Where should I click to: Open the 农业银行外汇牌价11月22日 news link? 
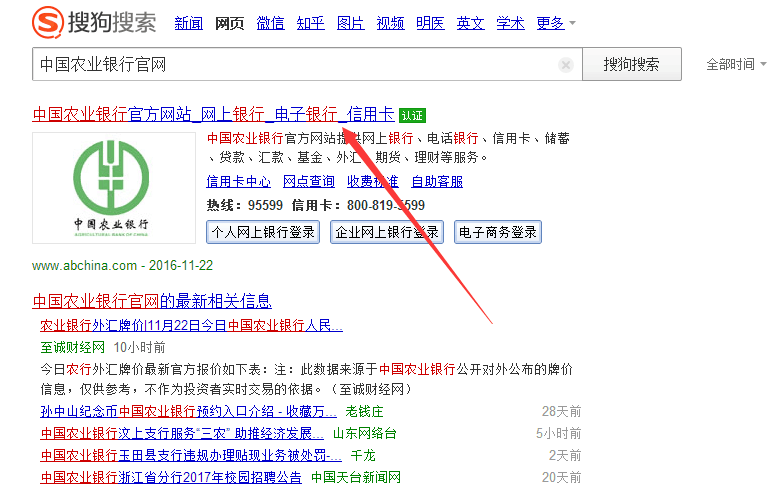click(x=192, y=325)
